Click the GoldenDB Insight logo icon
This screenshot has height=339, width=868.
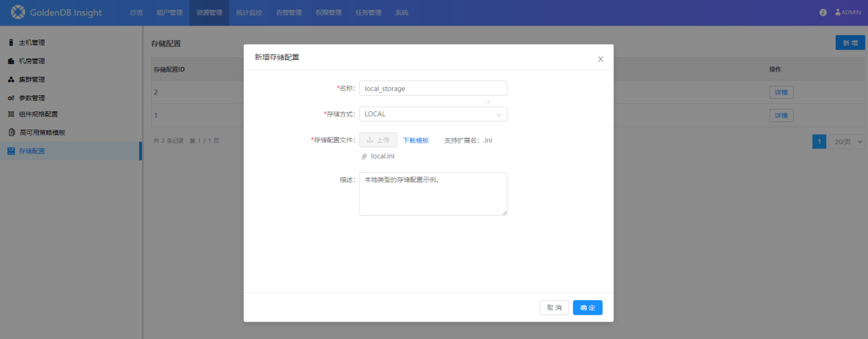(x=18, y=12)
